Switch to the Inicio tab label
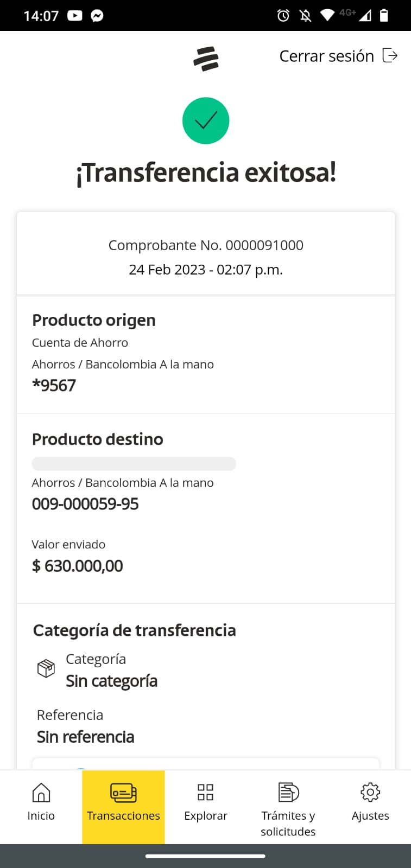The height and width of the screenshot is (868, 411). pos(41,816)
